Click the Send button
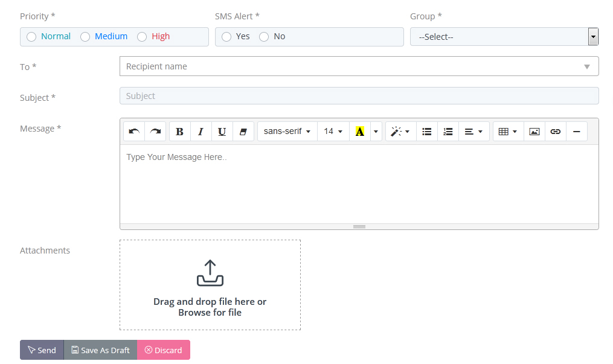Viewport: 613px width, 364px height. click(42, 350)
